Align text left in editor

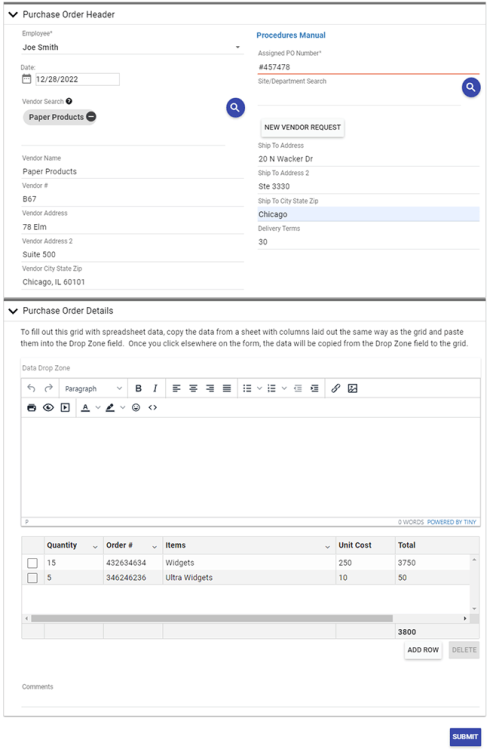[x=177, y=388]
